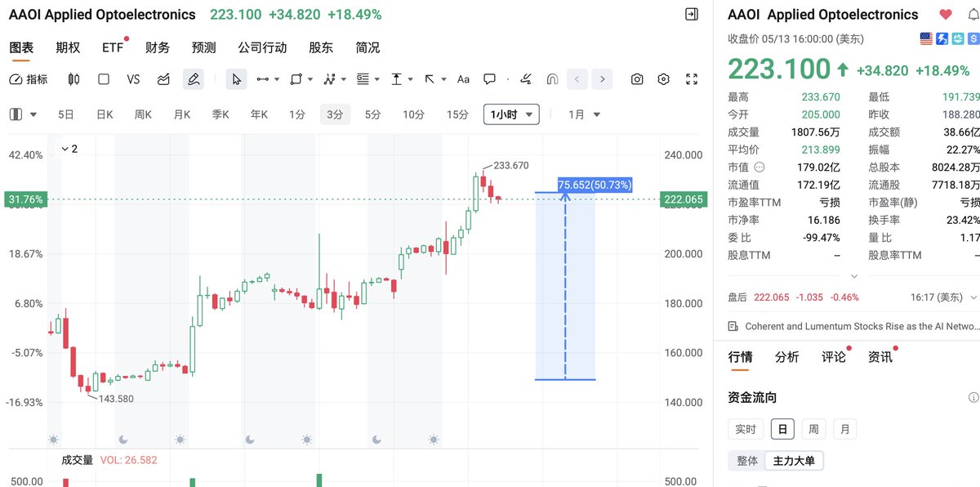Click the blue dollar sign badge
Viewport: 980px width, 487px height.
[973, 38]
